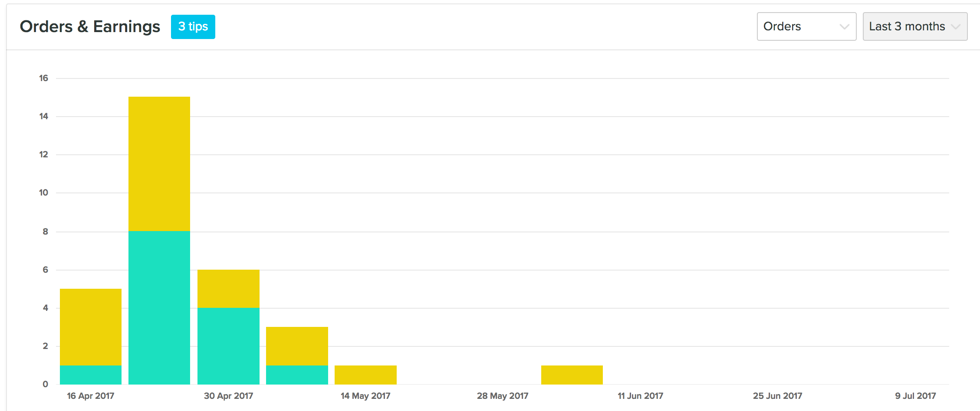Image resolution: width=980 pixels, height=411 pixels.
Task: Click yellow segment of the tallest bar
Action: (159, 164)
